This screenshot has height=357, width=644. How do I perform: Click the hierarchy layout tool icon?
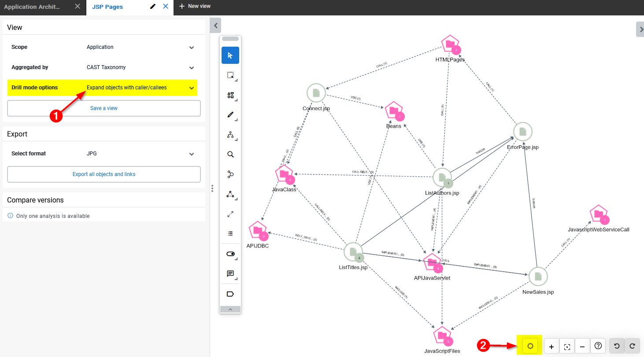230,135
